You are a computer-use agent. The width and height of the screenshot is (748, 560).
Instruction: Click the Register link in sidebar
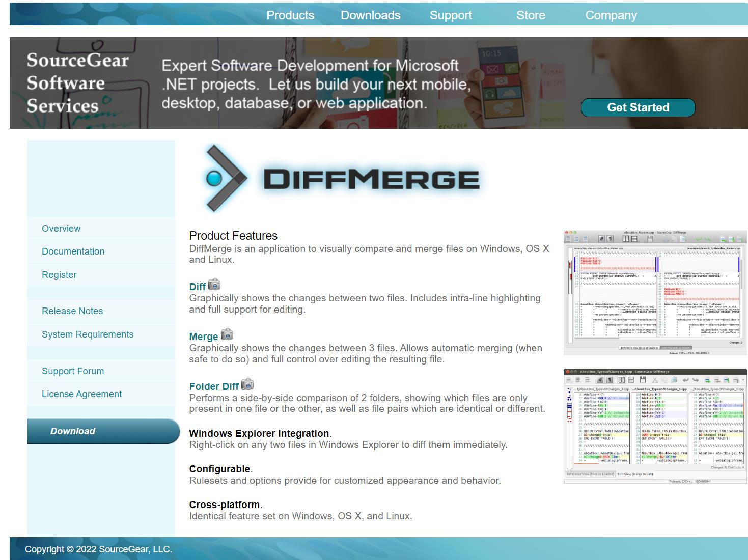pos(59,275)
